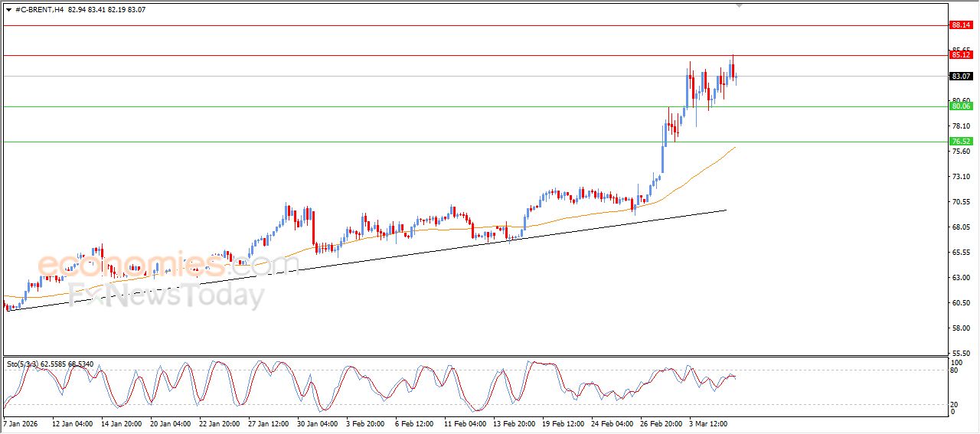Click the gray chart shift triangle marker
The height and width of the screenshot is (434, 980).
739,5
